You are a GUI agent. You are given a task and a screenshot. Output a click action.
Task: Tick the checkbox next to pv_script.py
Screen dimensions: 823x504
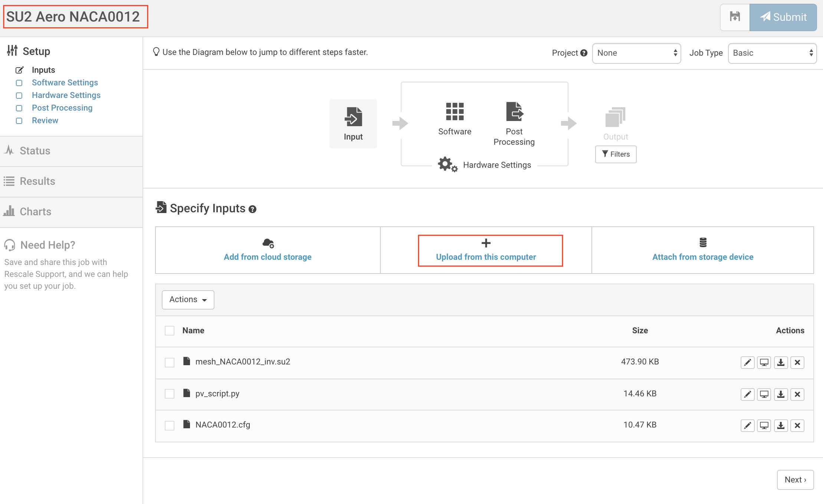(170, 394)
